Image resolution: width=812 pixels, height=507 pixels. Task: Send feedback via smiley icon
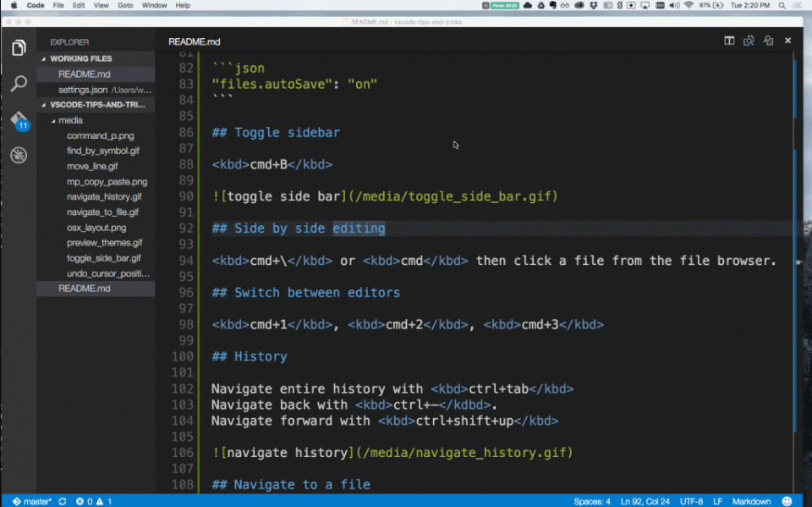click(787, 501)
